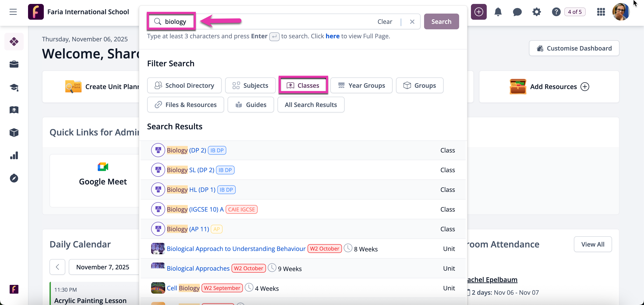The width and height of the screenshot is (644, 305).
Task: Open the bar chart reports icon in sidebar
Action: [14, 155]
